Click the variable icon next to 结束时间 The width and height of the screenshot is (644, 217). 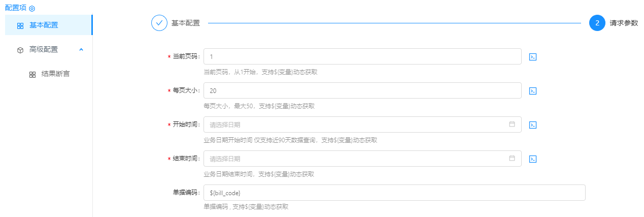[x=533, y=159]
